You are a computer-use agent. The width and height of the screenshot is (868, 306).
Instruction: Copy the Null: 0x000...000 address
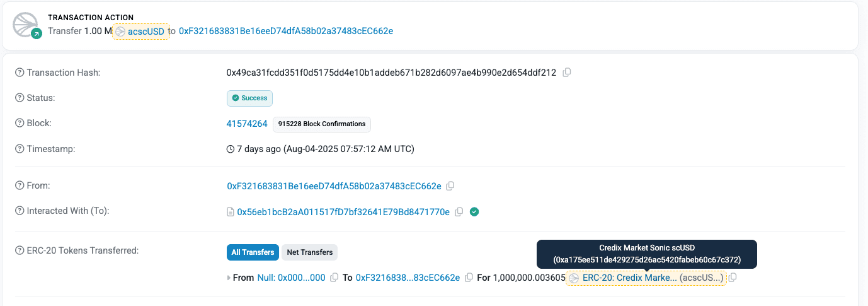[334, 278]
